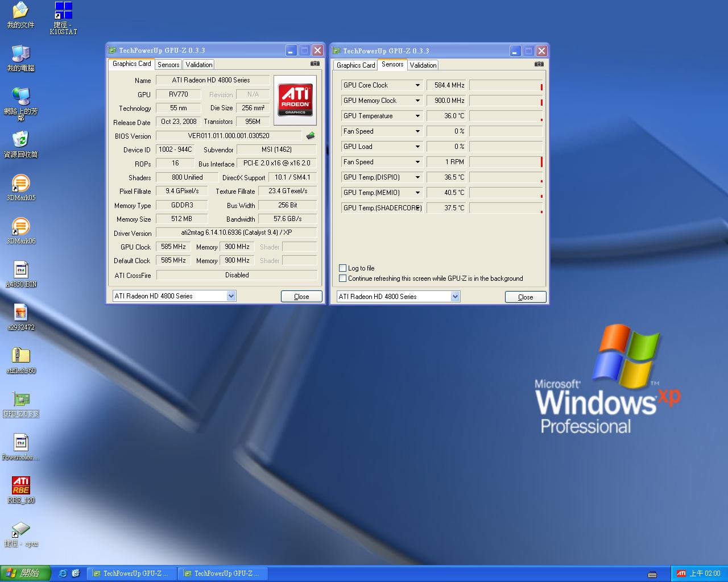Click Close in the Graphics Card window
Image resolution: width=728 pixels, height=582 pixels.
coord(301,297)
